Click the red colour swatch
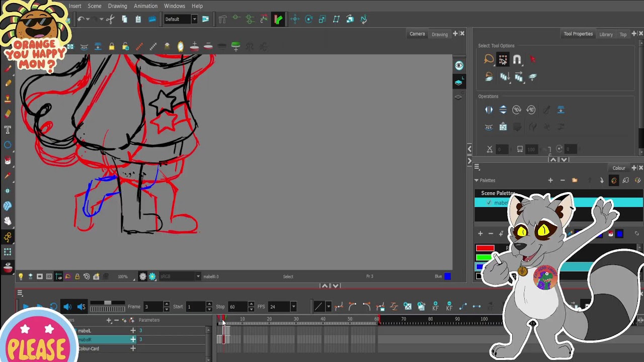 [x=485, y=248]
